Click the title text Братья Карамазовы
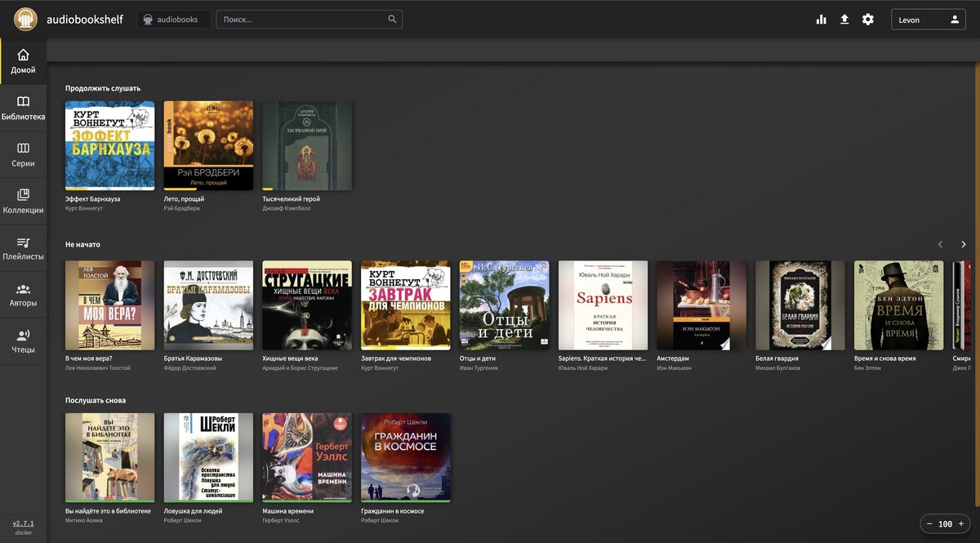This screenshot has height=543, width=980. 194,358
